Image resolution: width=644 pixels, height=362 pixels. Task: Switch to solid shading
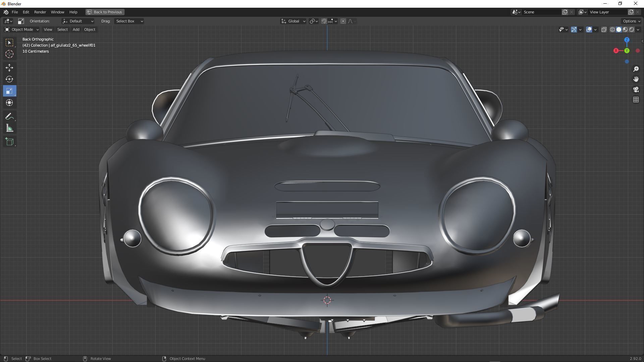click(x=619, y=29)
